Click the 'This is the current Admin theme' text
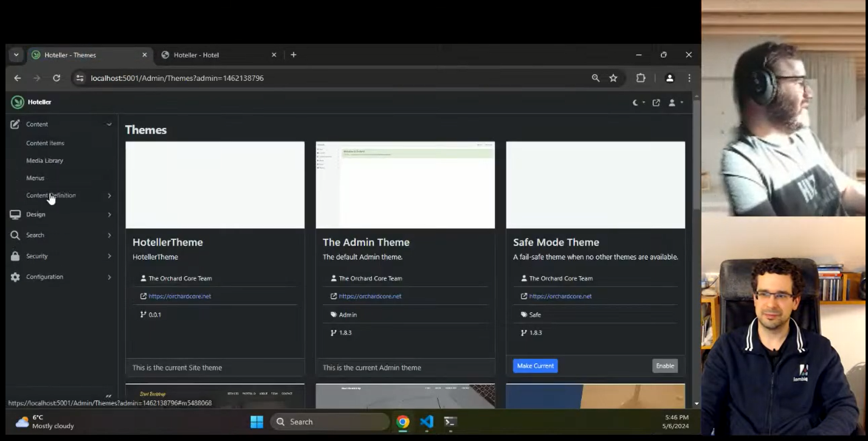The width and height of the screenshot is (868, 441). 372,367
